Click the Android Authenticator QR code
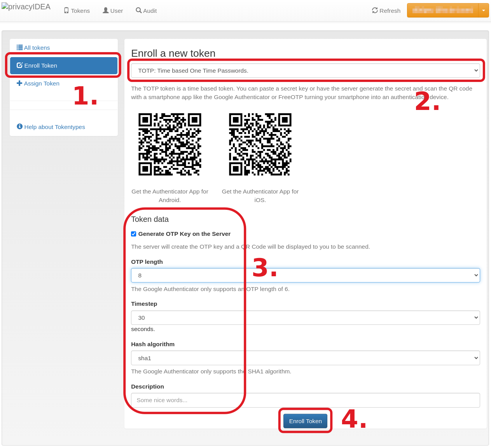This screenshot has width=491, height=448. click(x=170, y=145)
